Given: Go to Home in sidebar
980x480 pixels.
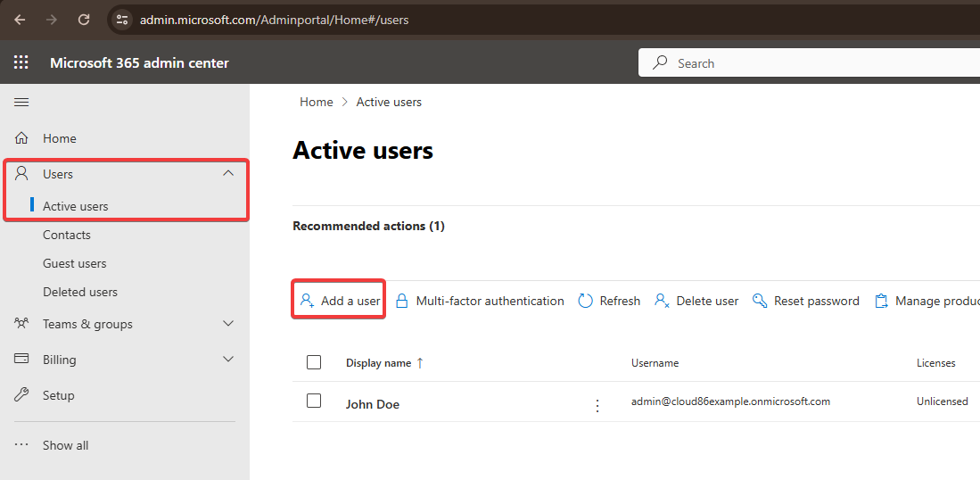Looking at the screenshot, I should pyautogui.click(x=60, y=138).
